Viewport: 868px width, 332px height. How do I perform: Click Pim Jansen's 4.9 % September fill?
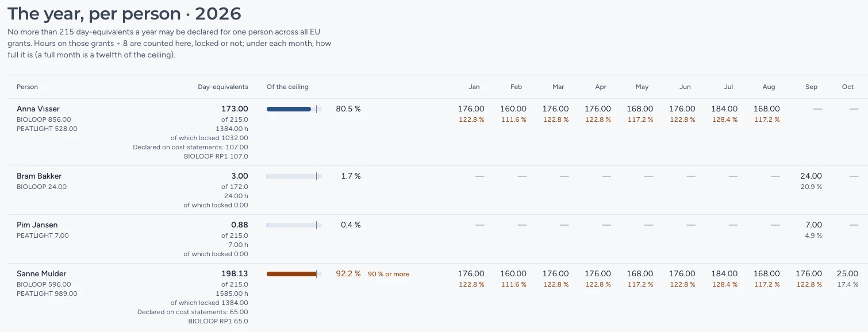click(x=813, y=236)
